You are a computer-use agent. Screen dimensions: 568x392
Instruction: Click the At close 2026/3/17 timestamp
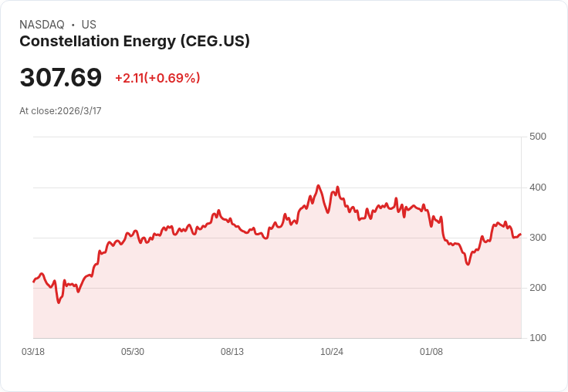pyautogui.click(x=60, y=111)
